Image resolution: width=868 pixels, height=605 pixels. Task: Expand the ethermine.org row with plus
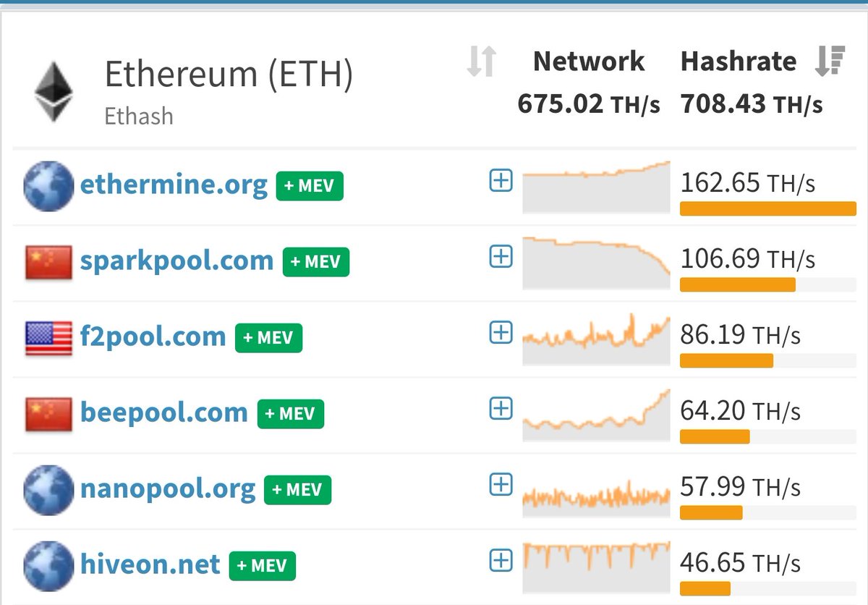point(501,180)
